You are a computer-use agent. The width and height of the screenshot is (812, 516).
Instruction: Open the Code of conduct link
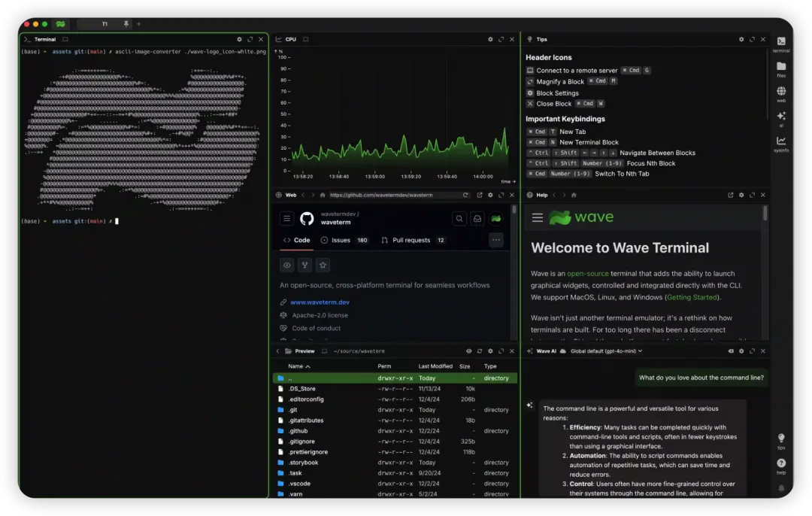pyautogui.click(x=317, y=328)
